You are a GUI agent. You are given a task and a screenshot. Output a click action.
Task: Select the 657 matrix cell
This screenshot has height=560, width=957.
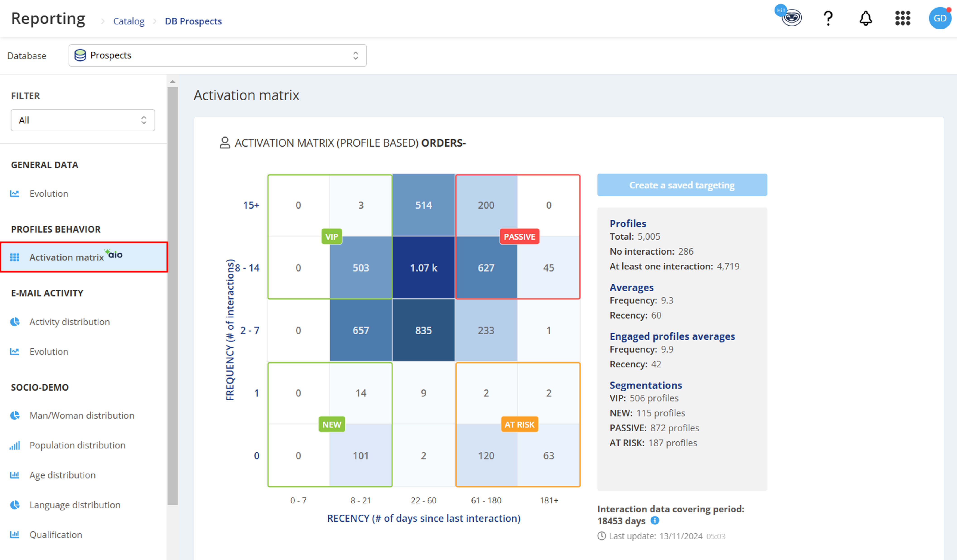(x=361, y=330)
